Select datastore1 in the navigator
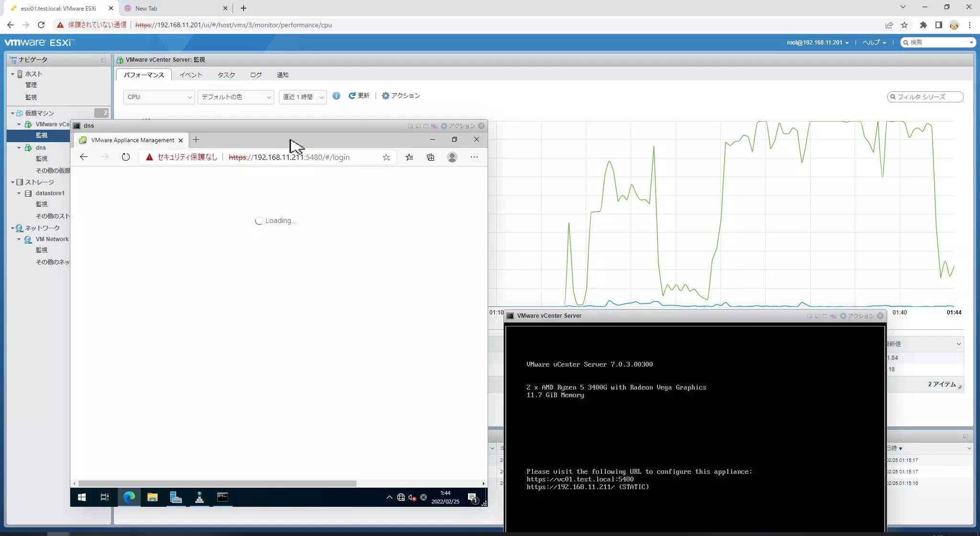 point(50,193)
